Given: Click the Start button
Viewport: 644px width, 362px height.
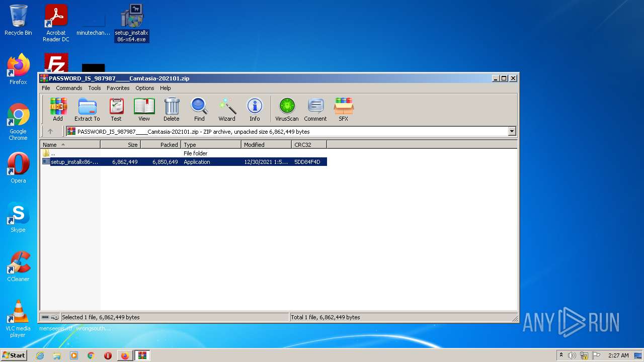Looking at the screenshot, I should (14, 355).
